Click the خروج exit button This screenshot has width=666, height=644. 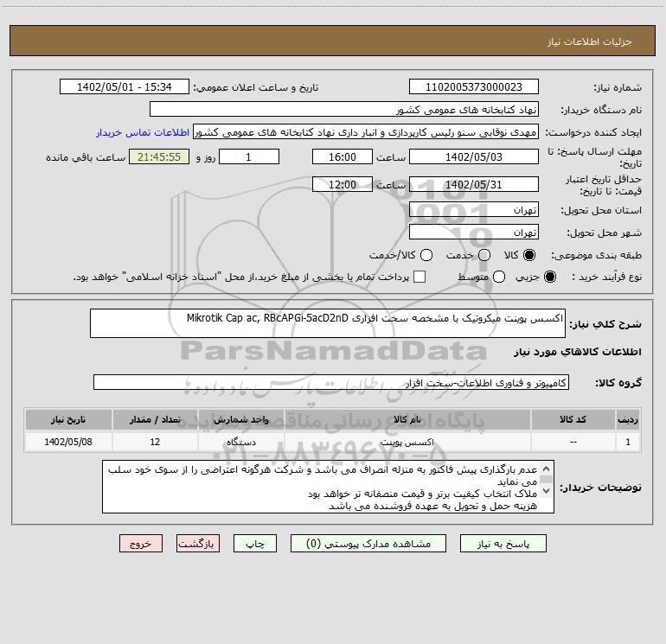point(141,544)
